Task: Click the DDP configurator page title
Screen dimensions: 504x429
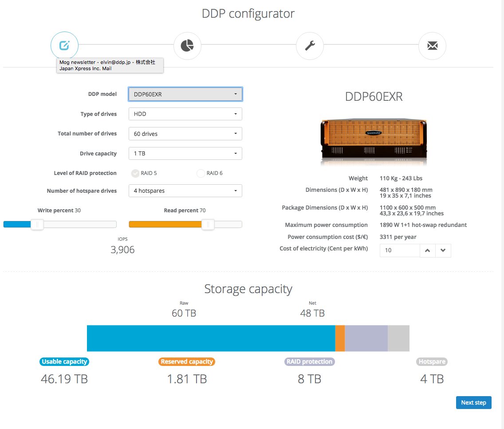Action: [x=248, y=14]
